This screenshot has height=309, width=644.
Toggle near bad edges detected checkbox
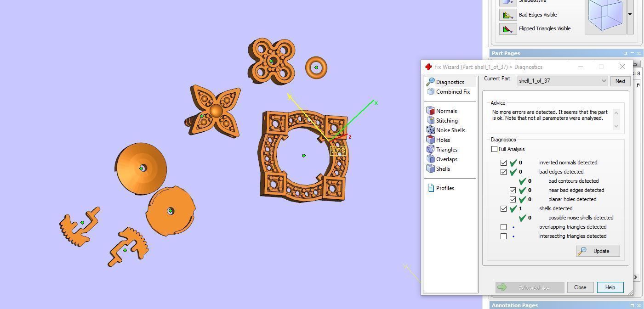coord(513,190)
